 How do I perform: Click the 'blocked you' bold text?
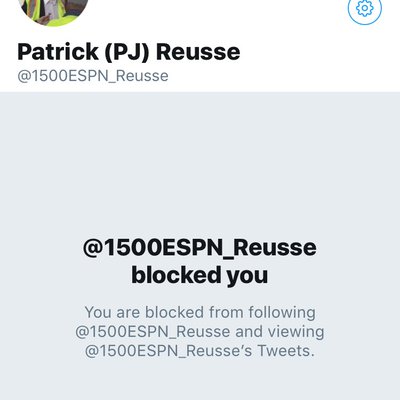click(200, 275)
